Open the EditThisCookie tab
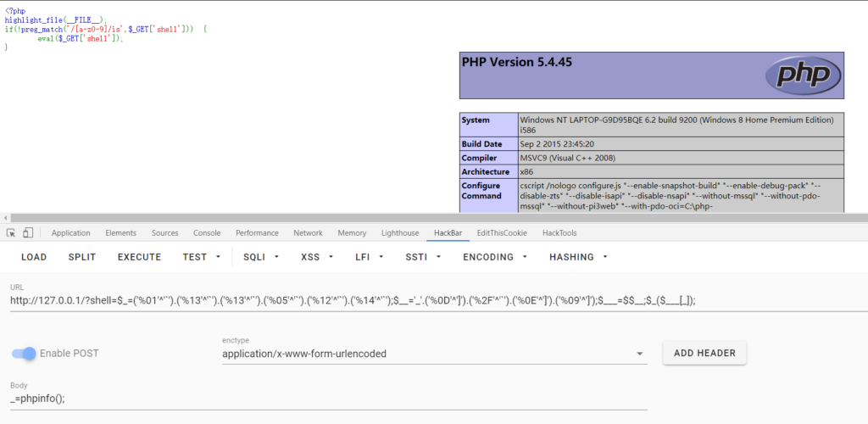The height and width of the screenshot is (424, 868). point(502,233)
